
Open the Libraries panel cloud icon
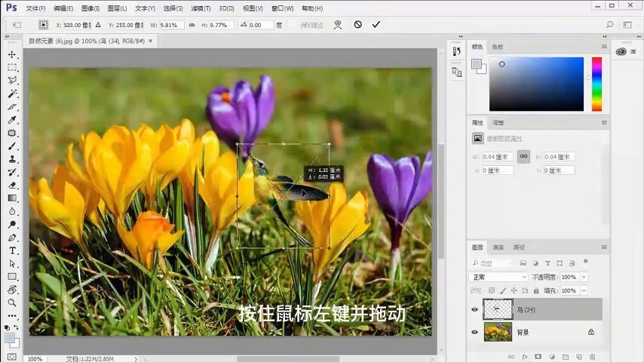pos(621,51)
